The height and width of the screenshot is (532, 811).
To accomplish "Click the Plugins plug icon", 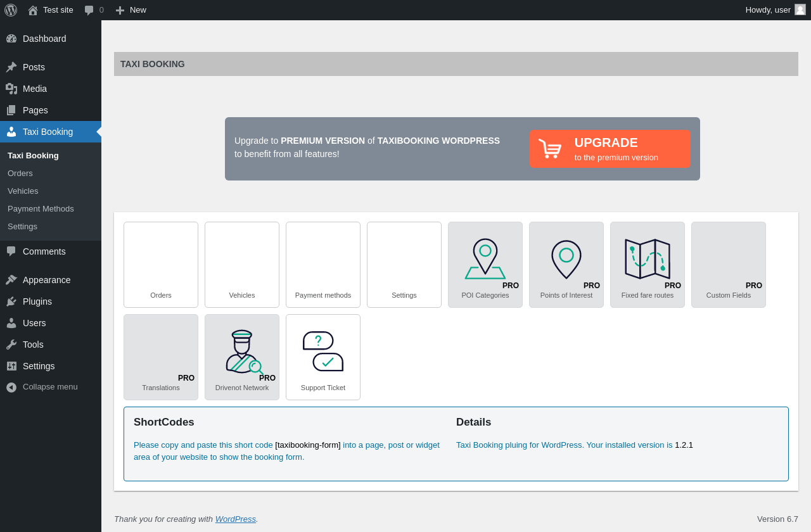I will (x=11, y=301).
